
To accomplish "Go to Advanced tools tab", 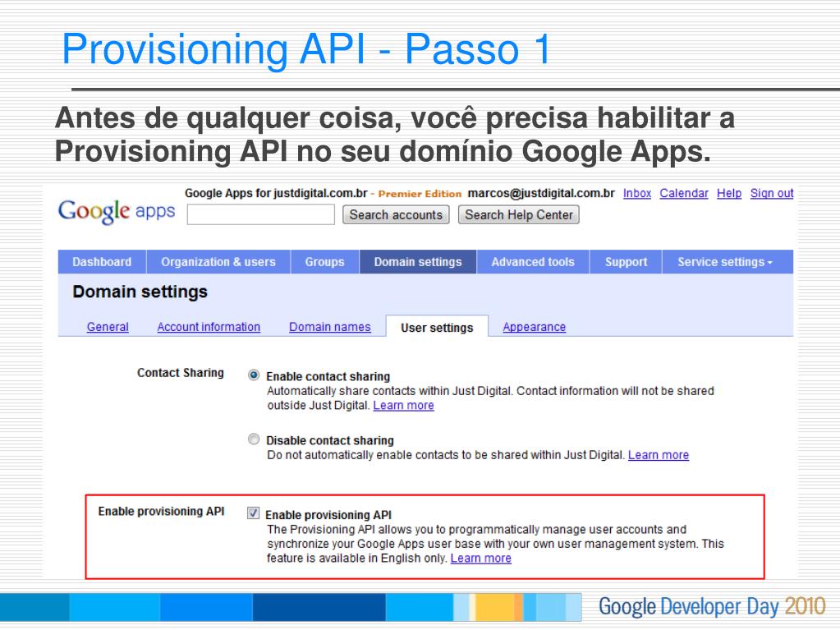I will pos(533,262).
